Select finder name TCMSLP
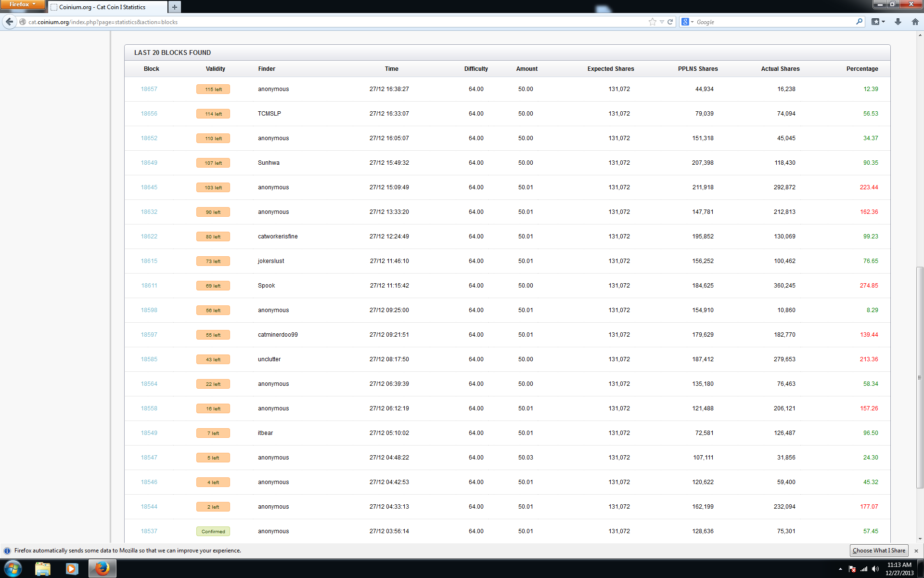Viewport: 924px width, 578px height. [269, 114]
